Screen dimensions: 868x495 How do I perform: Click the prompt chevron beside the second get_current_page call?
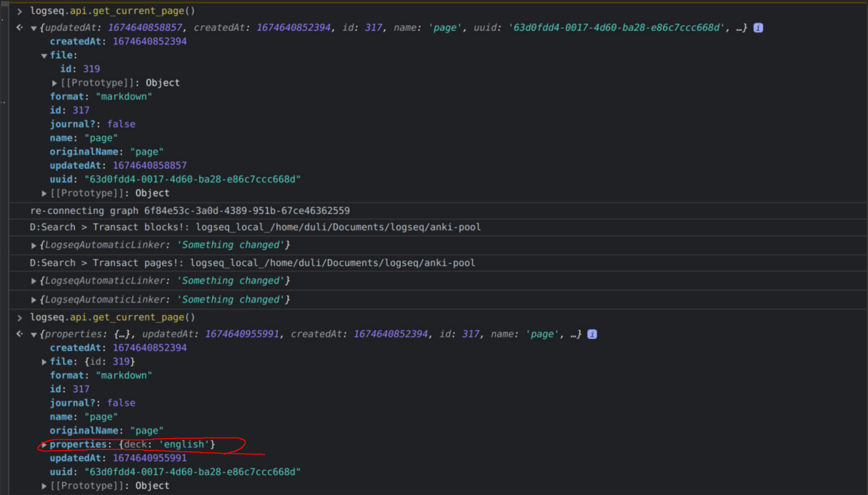coord(20,318)
